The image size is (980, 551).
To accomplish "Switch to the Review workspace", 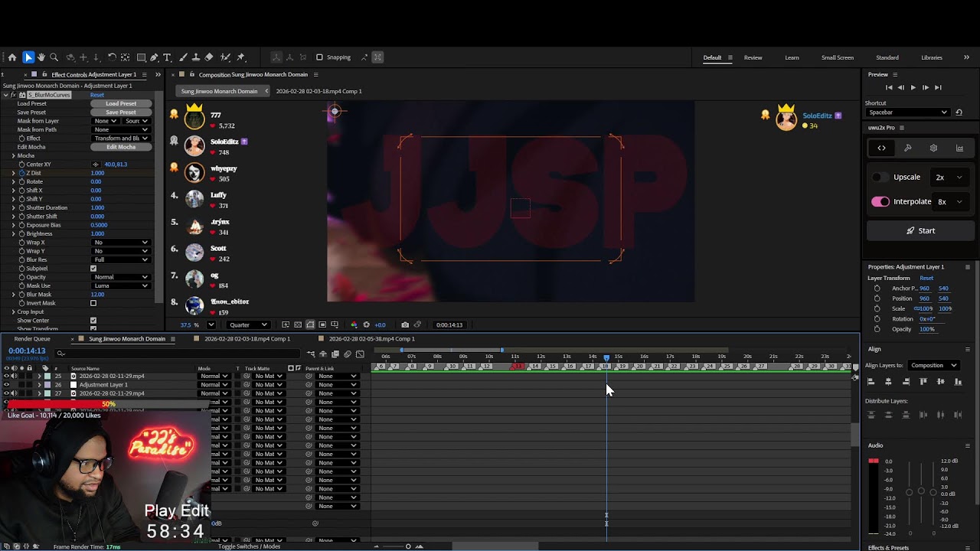I will click(x=753, y=57).
